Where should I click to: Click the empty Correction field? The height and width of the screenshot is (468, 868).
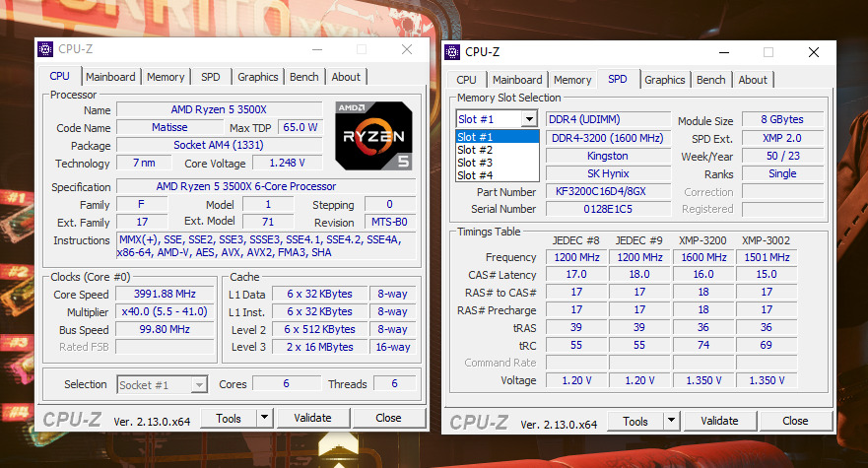point(782,192)
